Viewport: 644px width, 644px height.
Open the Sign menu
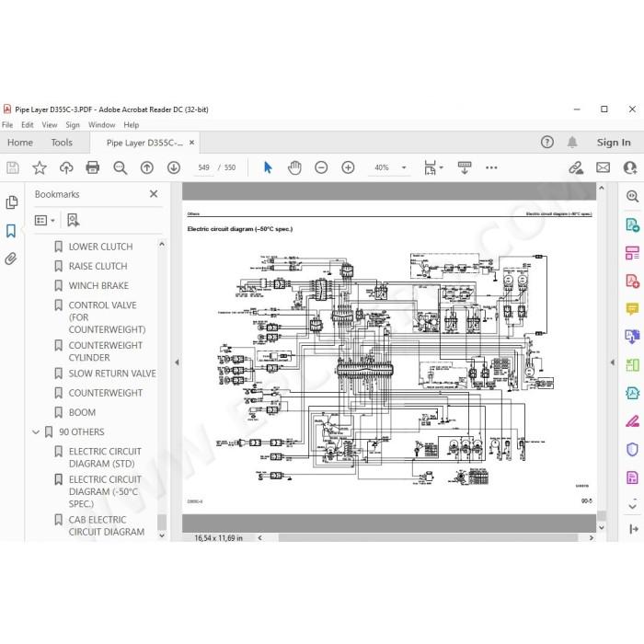pyautogui.click(x=73, y=125)
